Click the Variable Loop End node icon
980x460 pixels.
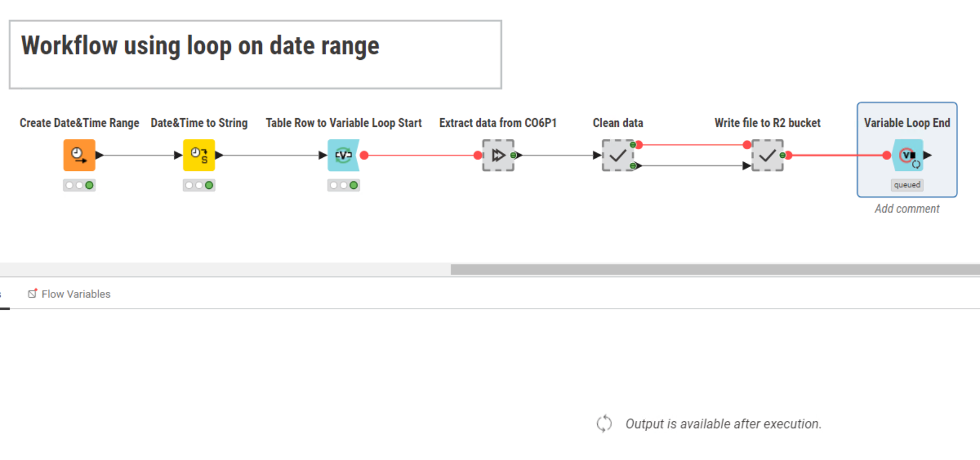tap(908, 155)
